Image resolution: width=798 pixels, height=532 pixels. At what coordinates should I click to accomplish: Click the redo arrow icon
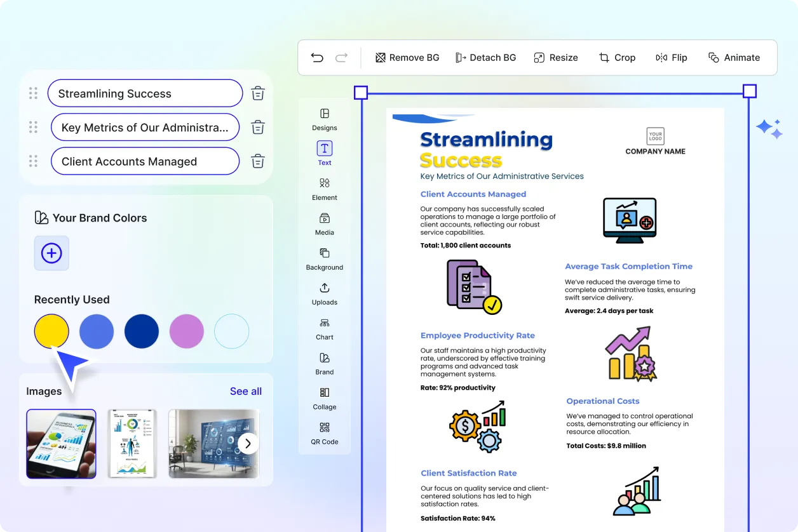(341, 58)
